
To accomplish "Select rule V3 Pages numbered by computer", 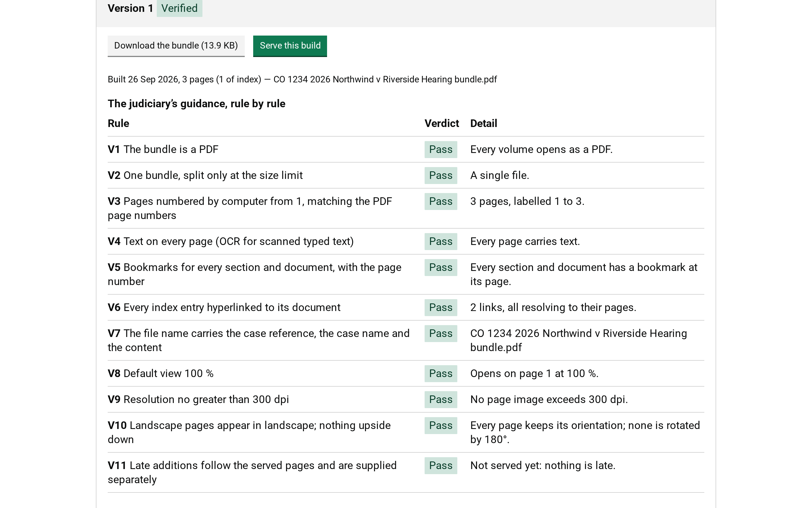I will tap(250, 208).
